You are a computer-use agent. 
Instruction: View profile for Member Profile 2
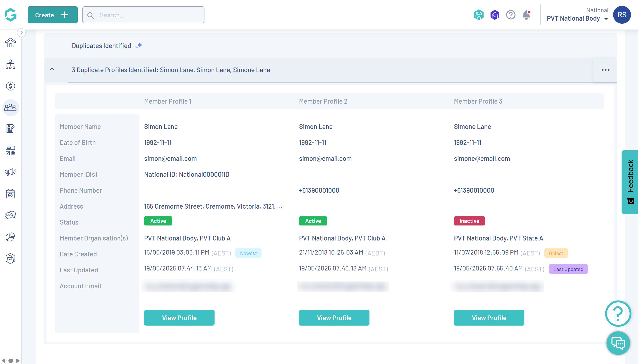(334, 318)
